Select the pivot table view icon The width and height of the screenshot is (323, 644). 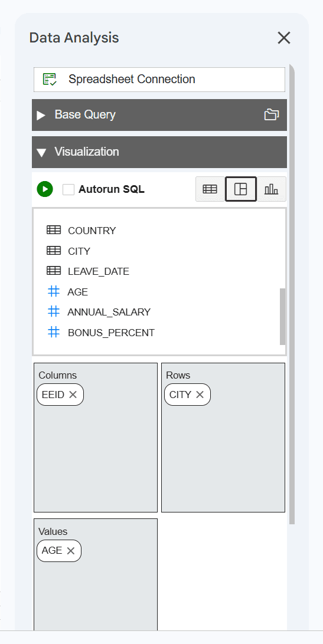click(x=241, y=189)
